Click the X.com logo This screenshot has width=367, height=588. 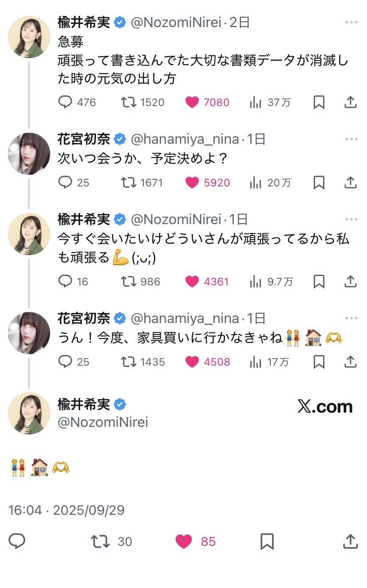[325, 407]
